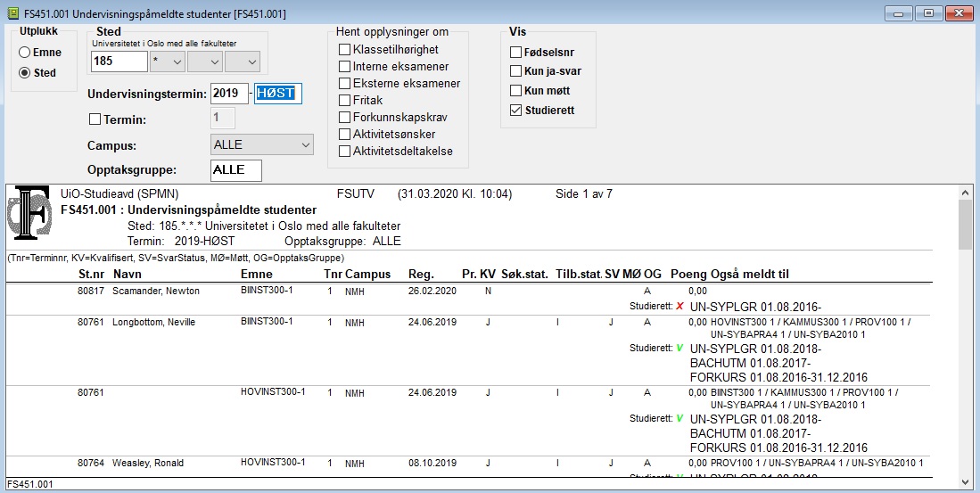This screenshot has width=980, height=493.
Task: Open the third empty Sted dropdown
Action: coord(243,62)
